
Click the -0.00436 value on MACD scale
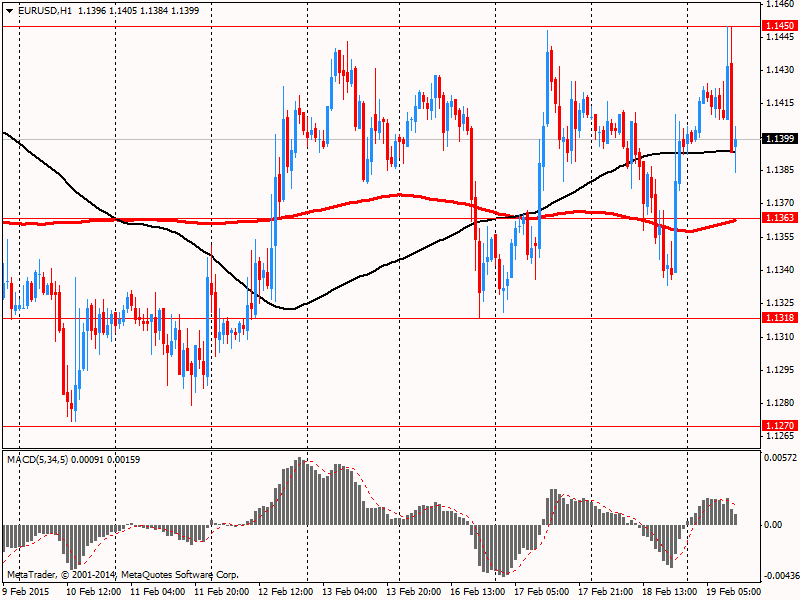coord(780,575)
